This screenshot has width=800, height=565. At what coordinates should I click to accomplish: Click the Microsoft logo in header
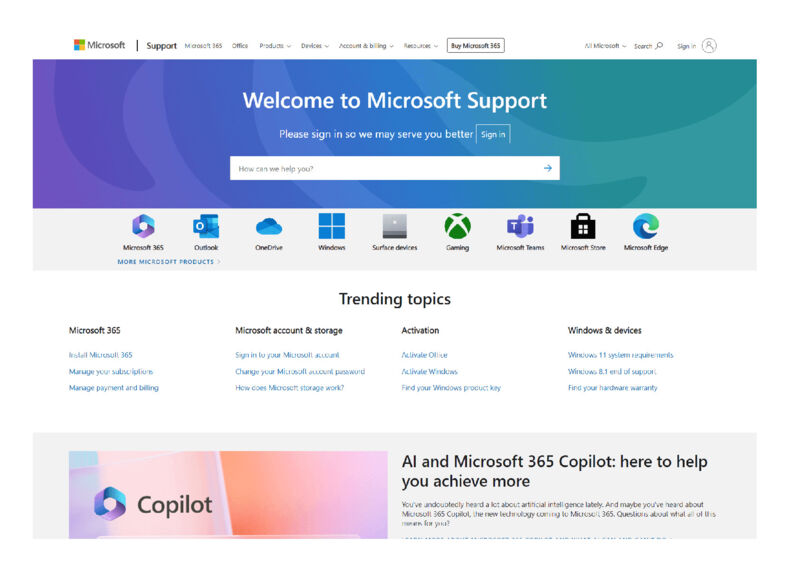(99, 45)
